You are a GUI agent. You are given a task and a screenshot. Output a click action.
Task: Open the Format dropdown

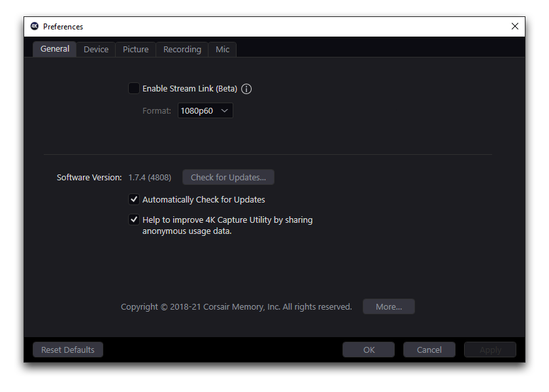click(x=205, y=110)
